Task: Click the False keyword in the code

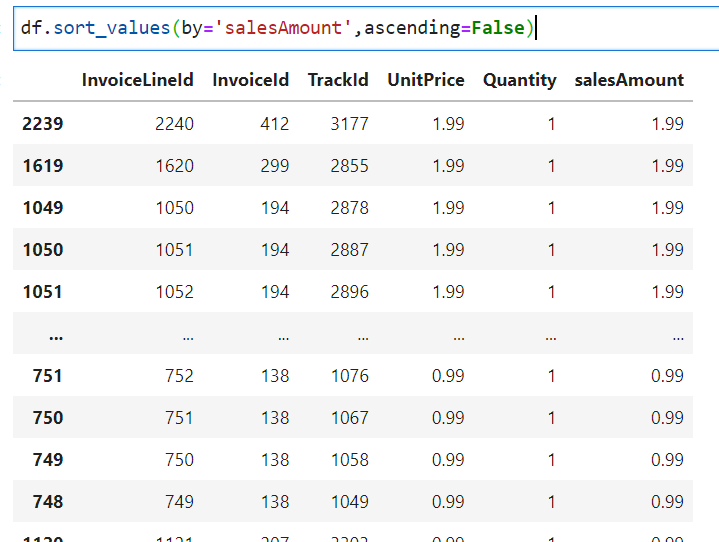Action: (x=498, y=28)
